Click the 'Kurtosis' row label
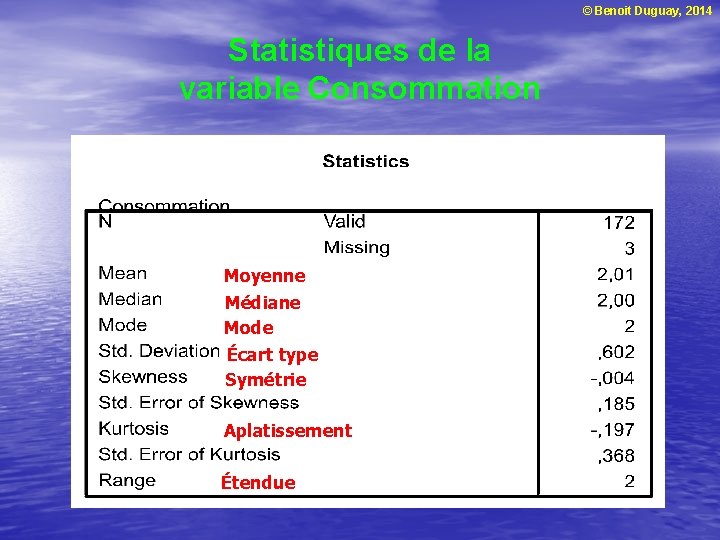This screenshot has height=540, width=720. [x=133, y=429]
